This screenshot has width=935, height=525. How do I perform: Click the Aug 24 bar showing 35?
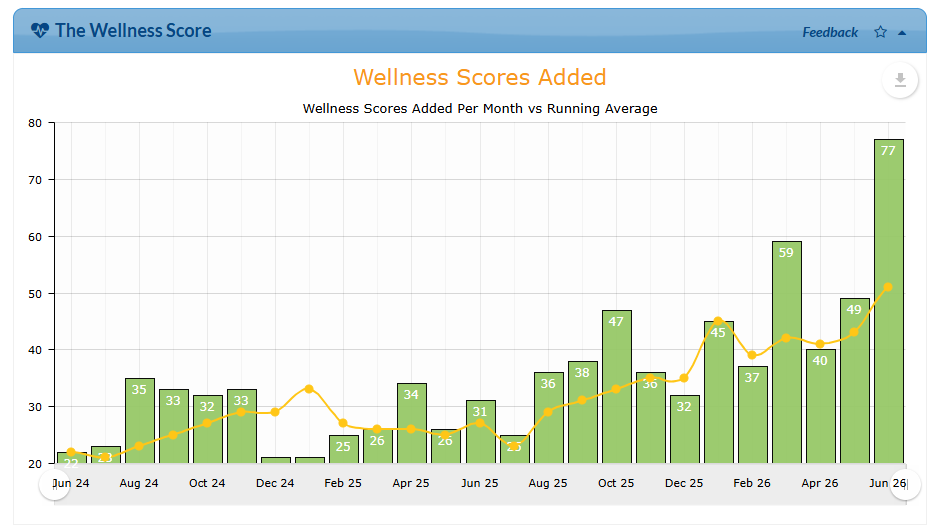pos(140,421)
